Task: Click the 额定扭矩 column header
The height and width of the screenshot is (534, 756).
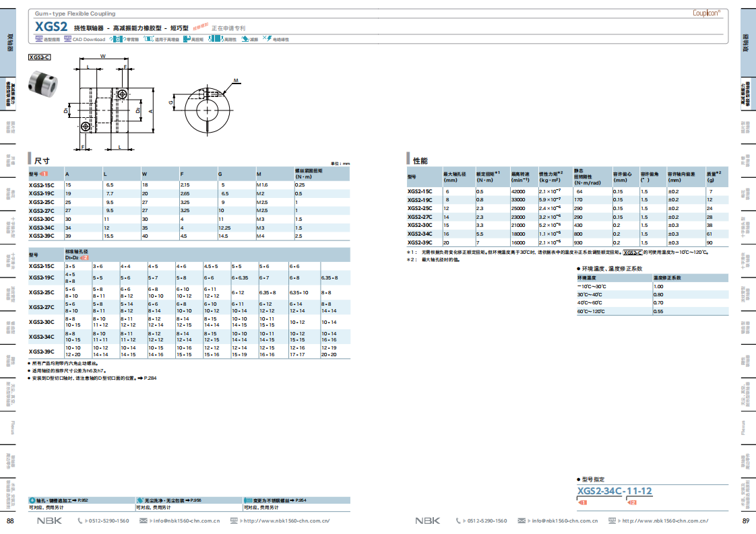Action: pos(488,177)
